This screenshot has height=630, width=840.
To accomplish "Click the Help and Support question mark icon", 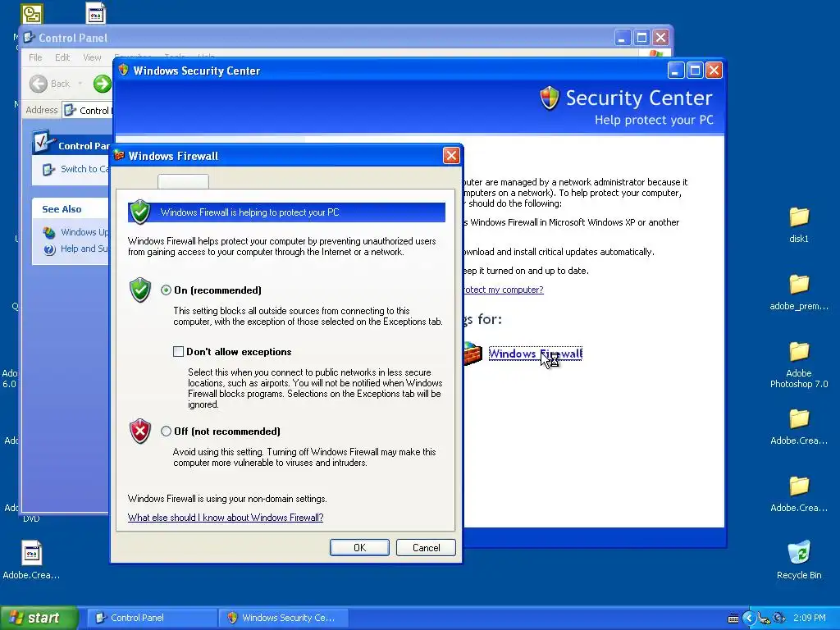I will click(49, 249).
